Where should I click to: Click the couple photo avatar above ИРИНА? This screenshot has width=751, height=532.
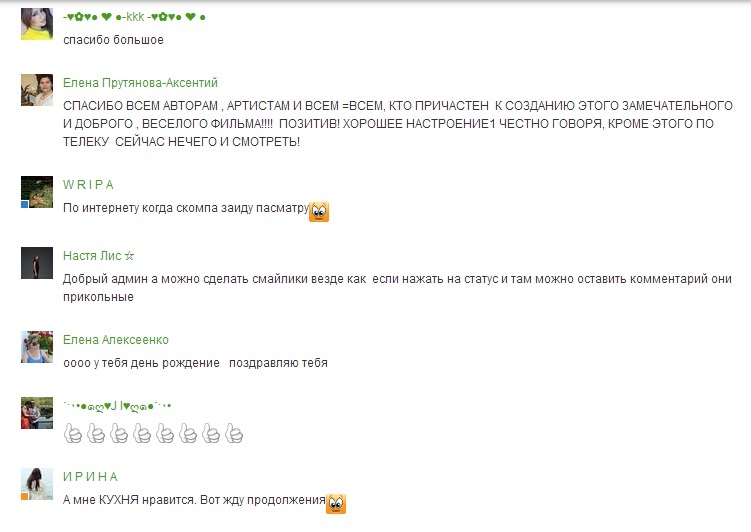click(37, 412)
